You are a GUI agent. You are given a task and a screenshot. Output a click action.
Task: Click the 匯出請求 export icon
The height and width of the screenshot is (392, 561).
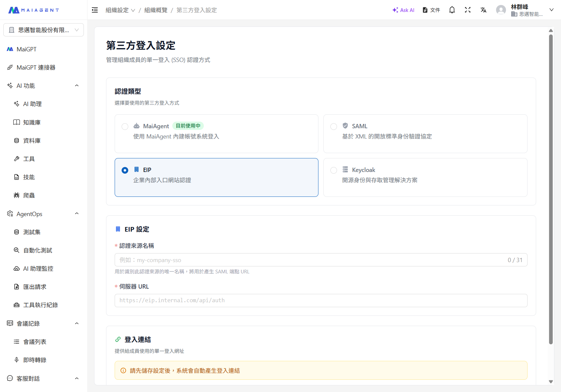pos(17,287)
